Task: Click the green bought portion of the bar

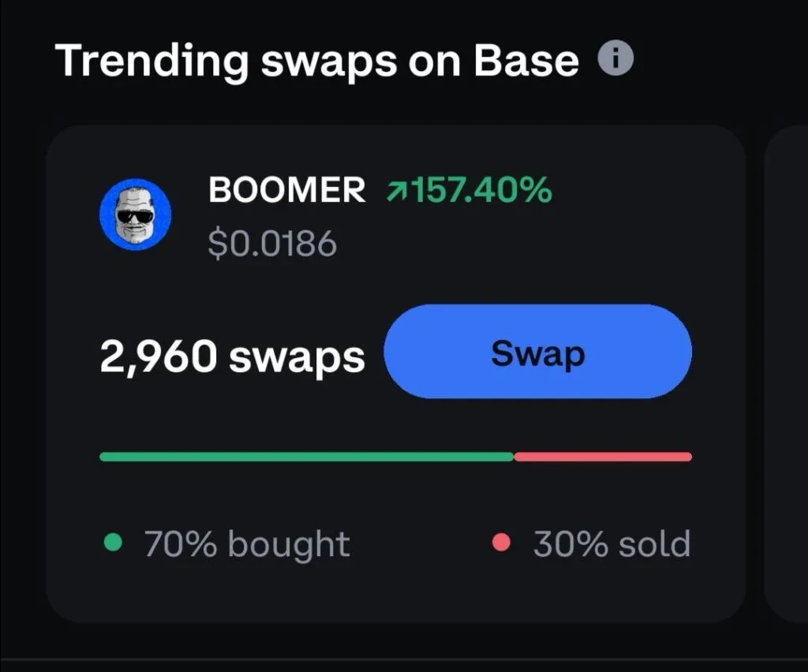Action: click(x=306, y=457)
